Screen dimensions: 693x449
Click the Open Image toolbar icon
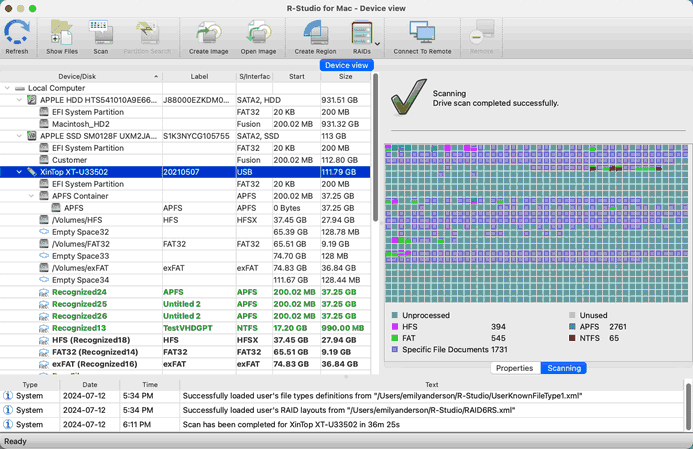258,33
